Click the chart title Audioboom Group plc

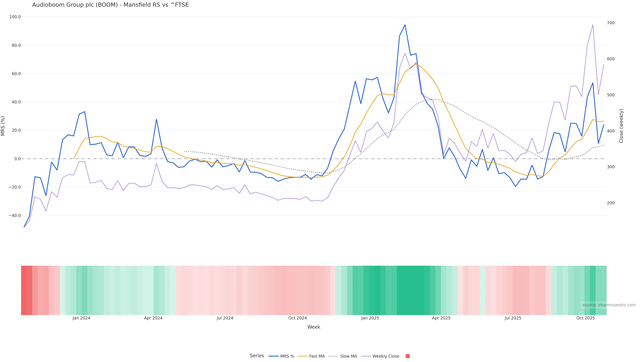pyautogui.click(x=110, y=5)
